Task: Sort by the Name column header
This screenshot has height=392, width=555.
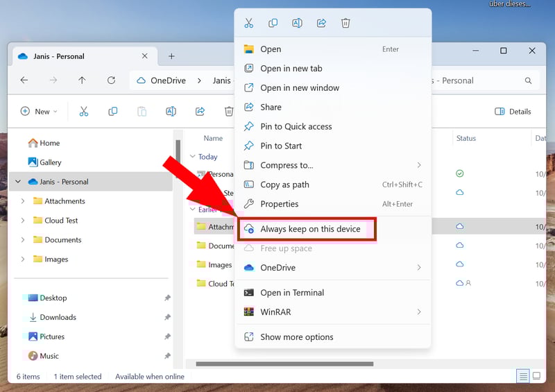Action: 213,139
